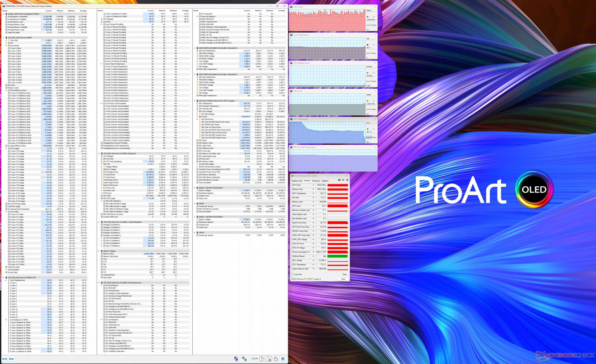This screenshot has height=364, width=596.
Task: Open the NVIDIA GeForce RTX 3070 Ti GPU selector
Action: coord(307,279)
